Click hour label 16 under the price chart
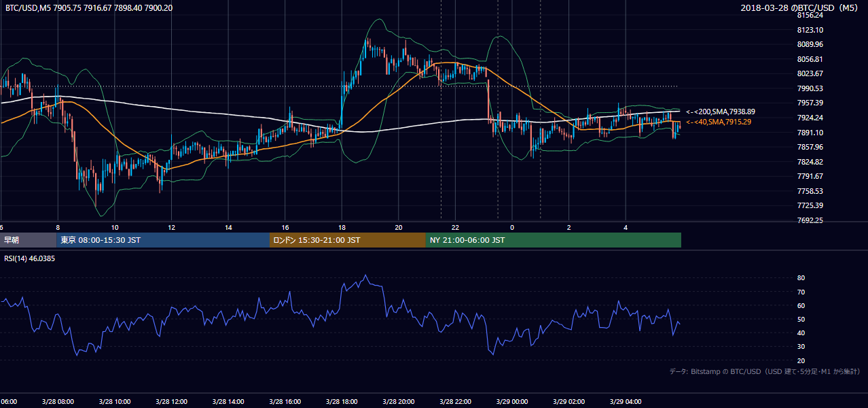 (x=285, y=227)
